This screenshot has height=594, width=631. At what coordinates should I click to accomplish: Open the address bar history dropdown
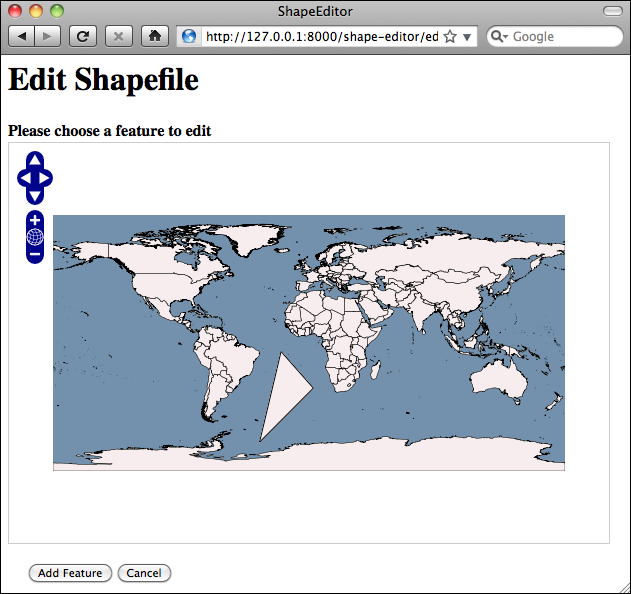point(467,37)
